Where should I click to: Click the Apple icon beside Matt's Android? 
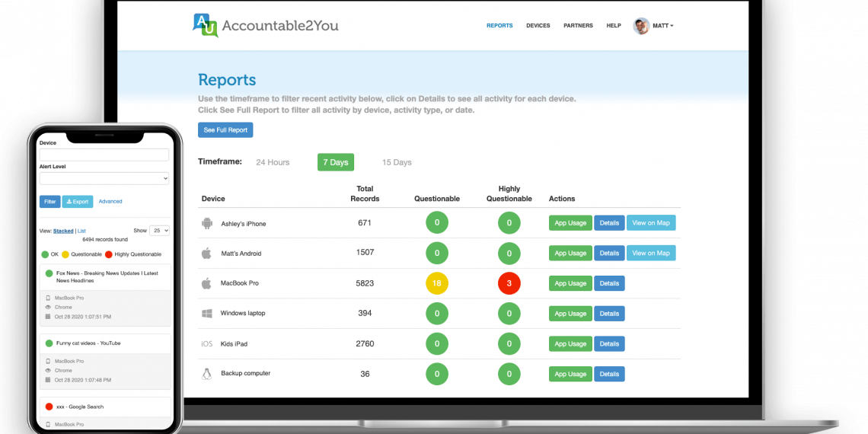click(206, 254)
